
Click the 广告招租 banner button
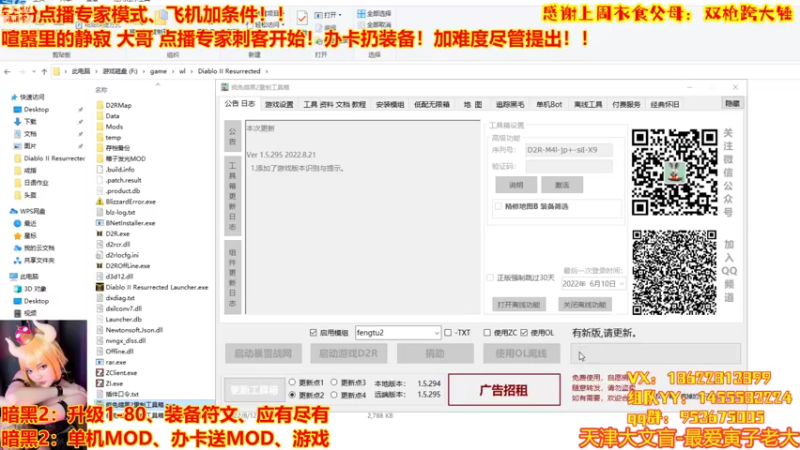click(x=504, y=390)
